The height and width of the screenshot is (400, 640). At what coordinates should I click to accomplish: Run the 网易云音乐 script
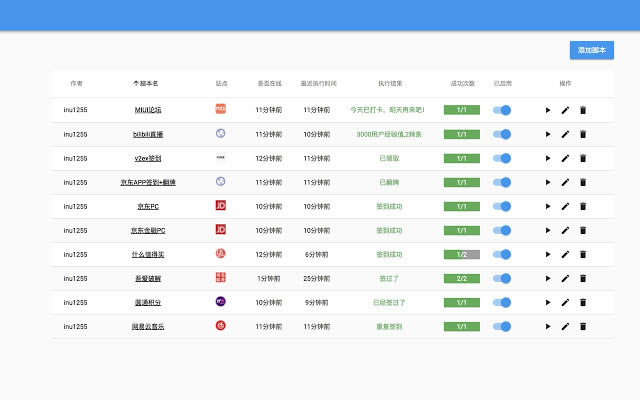click(548, 327)
